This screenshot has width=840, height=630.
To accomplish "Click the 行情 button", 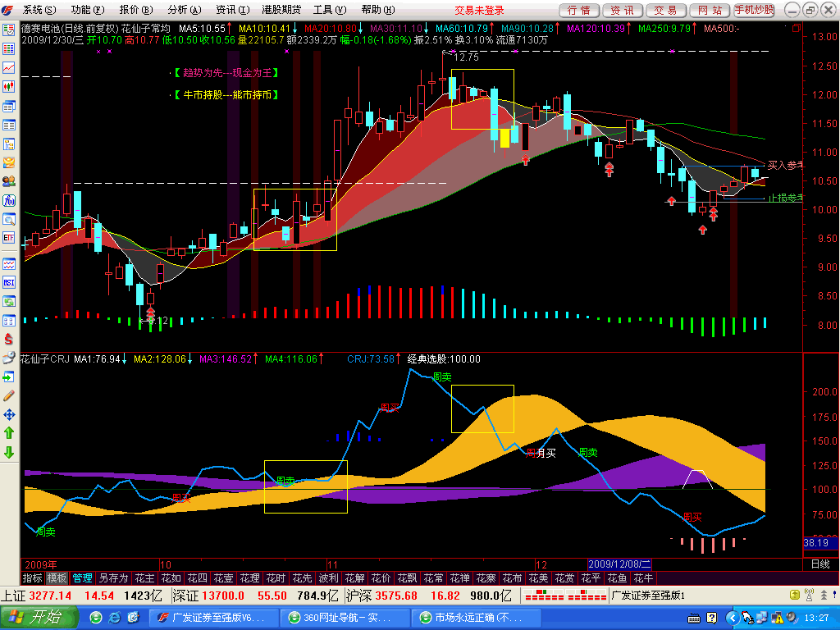I will [579, 10].
